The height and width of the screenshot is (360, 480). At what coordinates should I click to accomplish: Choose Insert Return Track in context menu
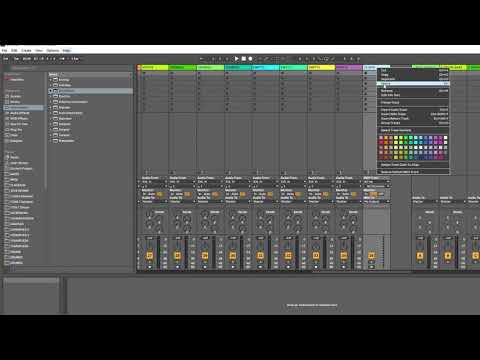pos(413,118)
